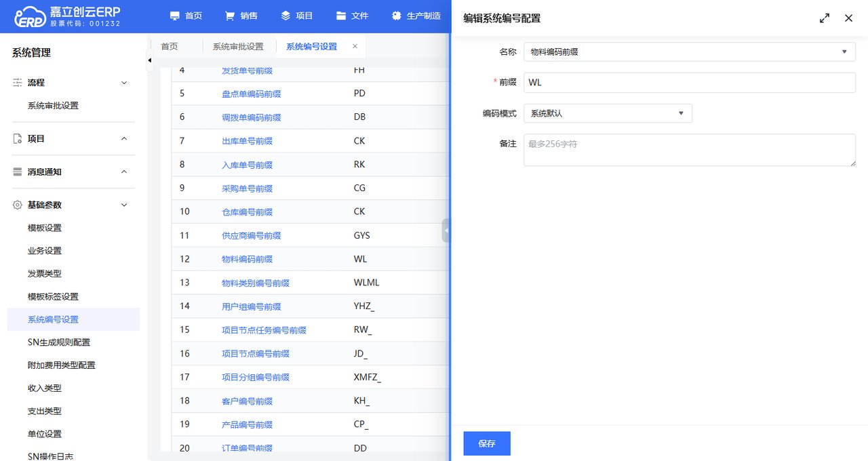Click the 保存 button

click(487, 443)
